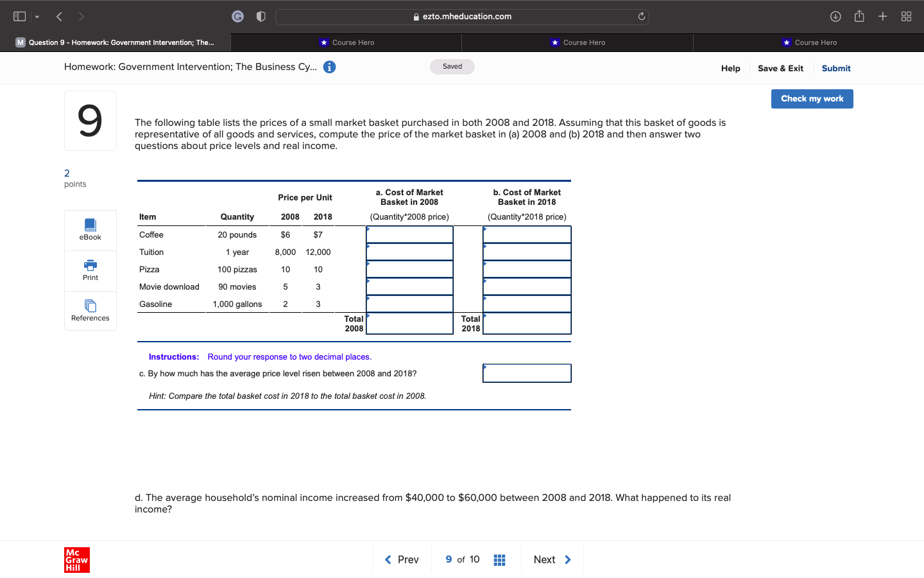Viewport: 924px width, 578px height.
Task: Open a new browser tab
Action: pyautogui.click(x=882, y=16)
